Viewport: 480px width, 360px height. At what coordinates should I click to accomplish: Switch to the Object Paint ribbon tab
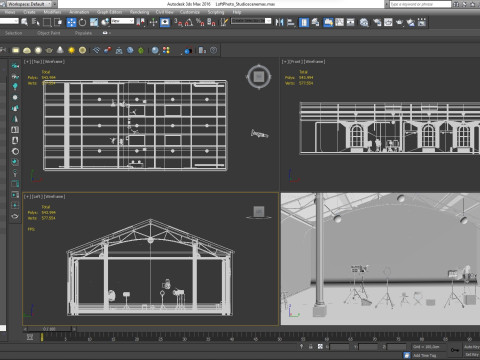pos(49,33)
